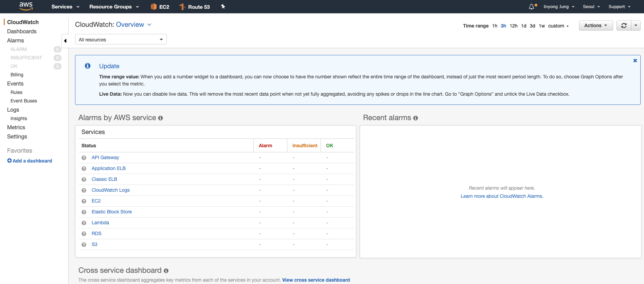Click status icon for Classic ELB

84,179
